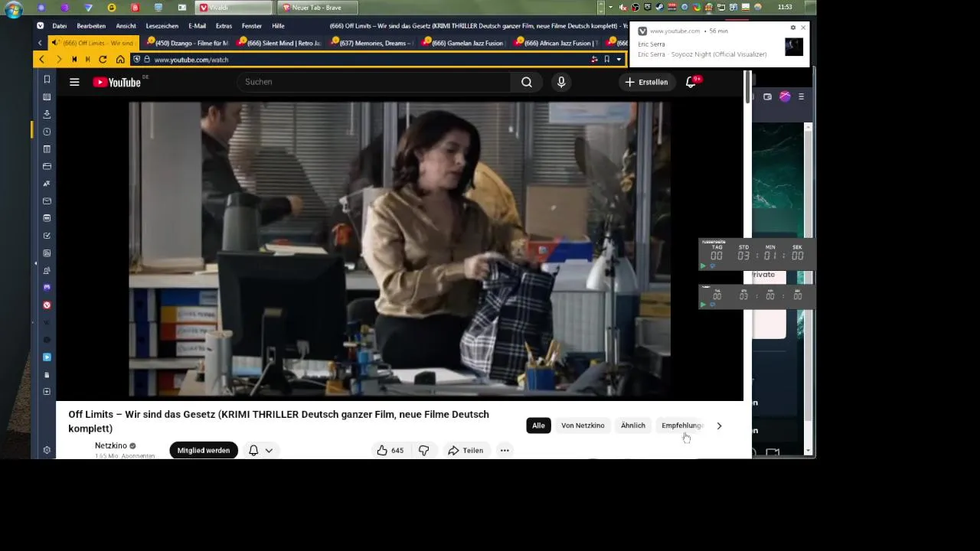980x551 pixels.
Task: Switch to the Dzango tab
Action: pos(188,43)
